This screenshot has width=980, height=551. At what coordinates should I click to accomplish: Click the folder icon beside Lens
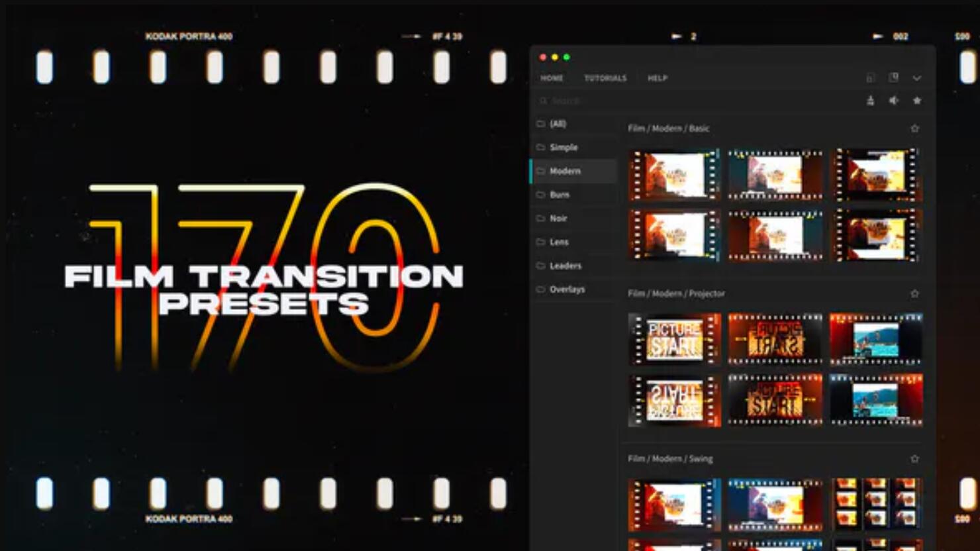540,242
